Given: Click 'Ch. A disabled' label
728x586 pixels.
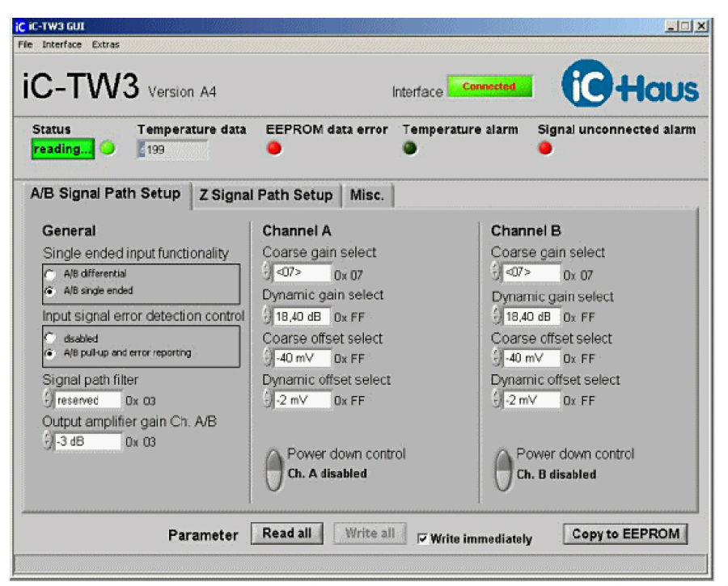Looking at the screenshot, I should point(328,474).
